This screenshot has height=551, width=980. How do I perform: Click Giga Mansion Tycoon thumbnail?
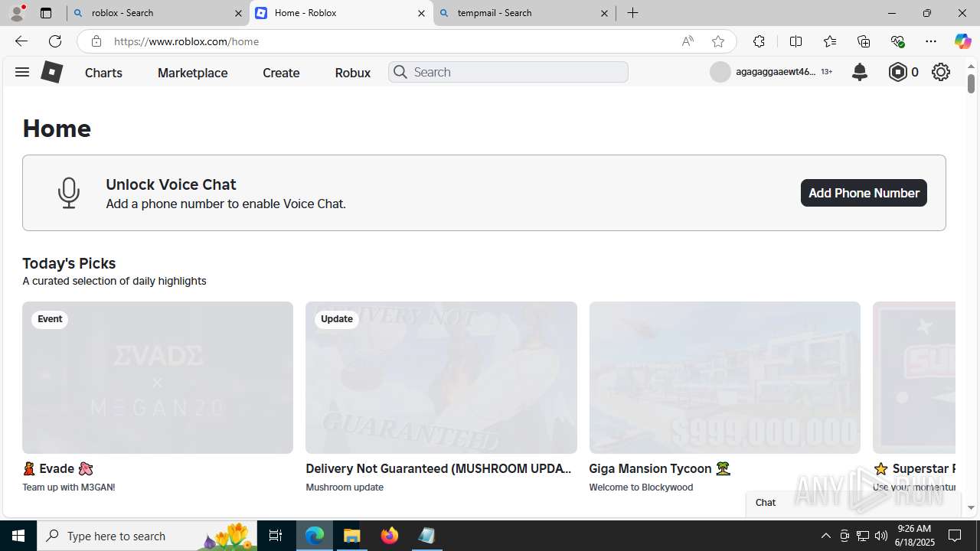(x=724, y=377)
